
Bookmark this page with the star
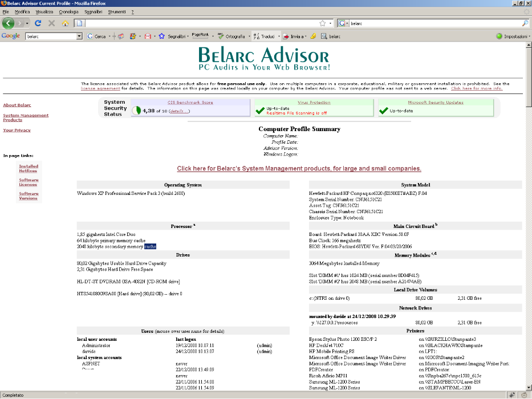click(322, 23)
